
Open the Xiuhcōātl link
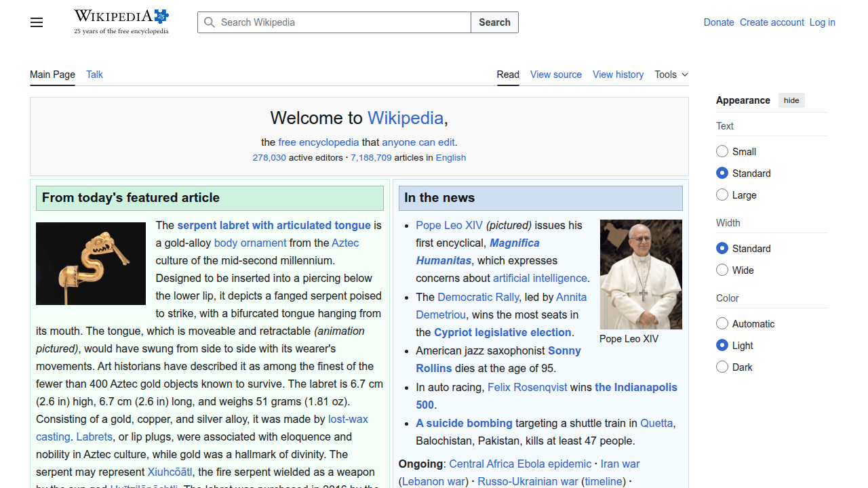(170, 472)
